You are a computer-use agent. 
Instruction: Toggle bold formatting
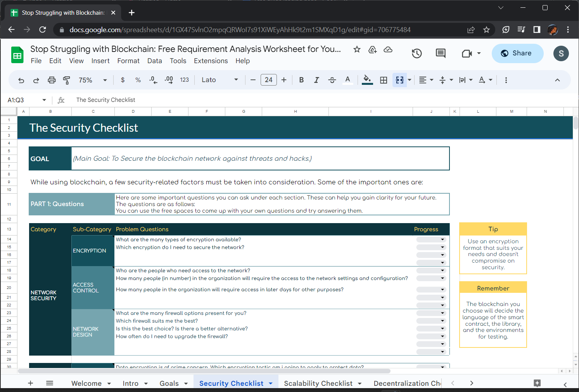(301, 80)
